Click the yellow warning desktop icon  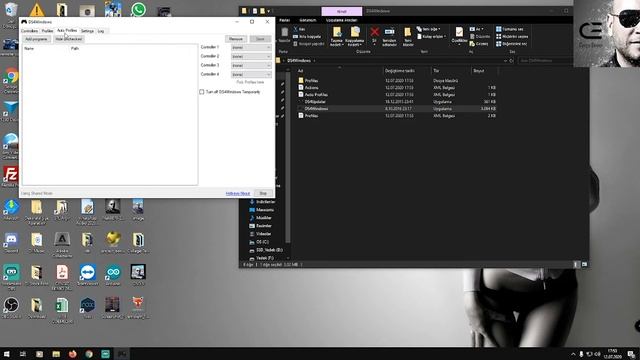click(36, 9)
